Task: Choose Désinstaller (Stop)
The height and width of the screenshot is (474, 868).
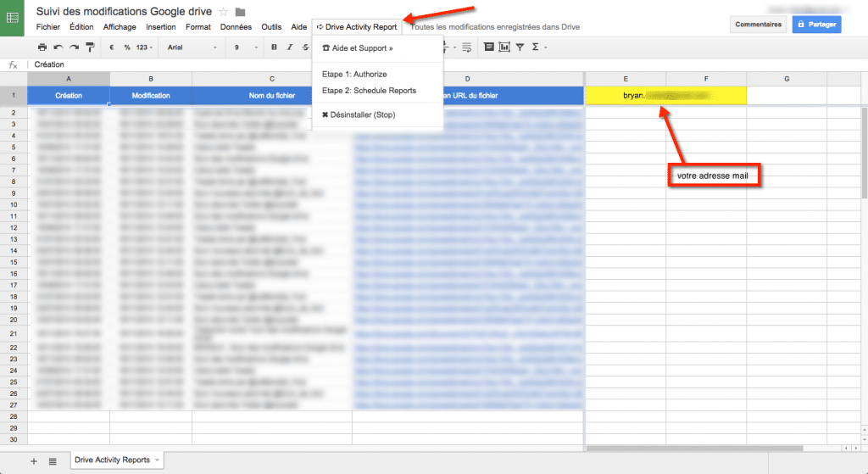Action: click(377, 114)
